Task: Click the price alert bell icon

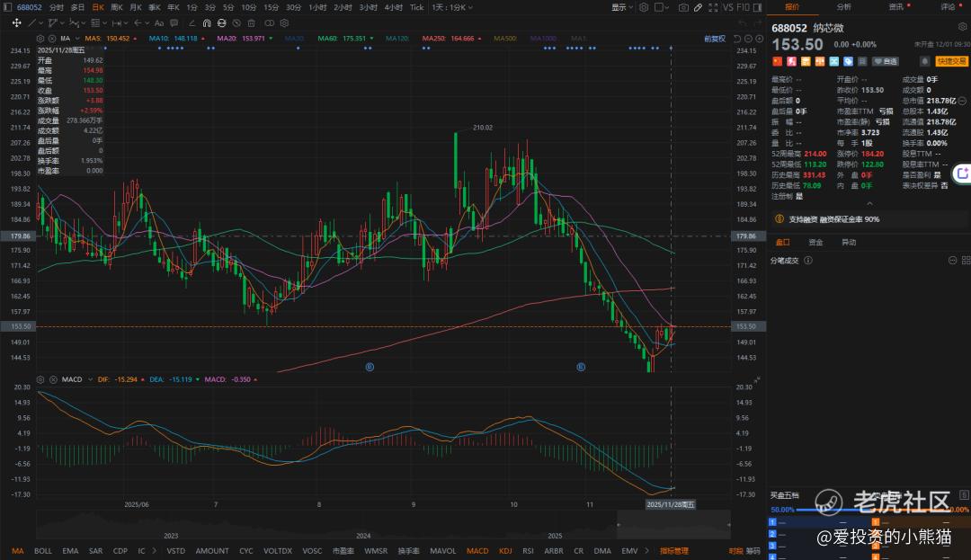Action: coord(924,61)
